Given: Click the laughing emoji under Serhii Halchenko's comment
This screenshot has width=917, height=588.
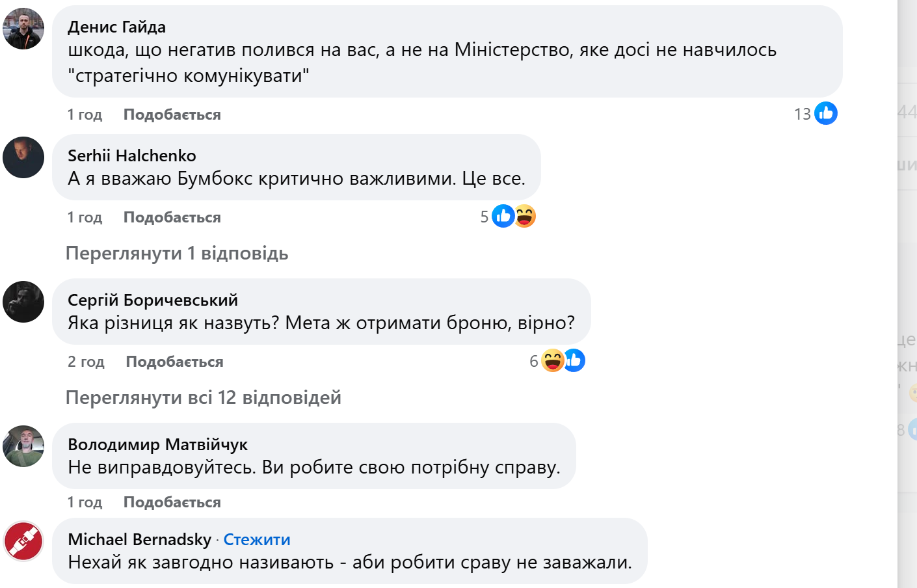Looking at the screenshot, I should 525,216.
